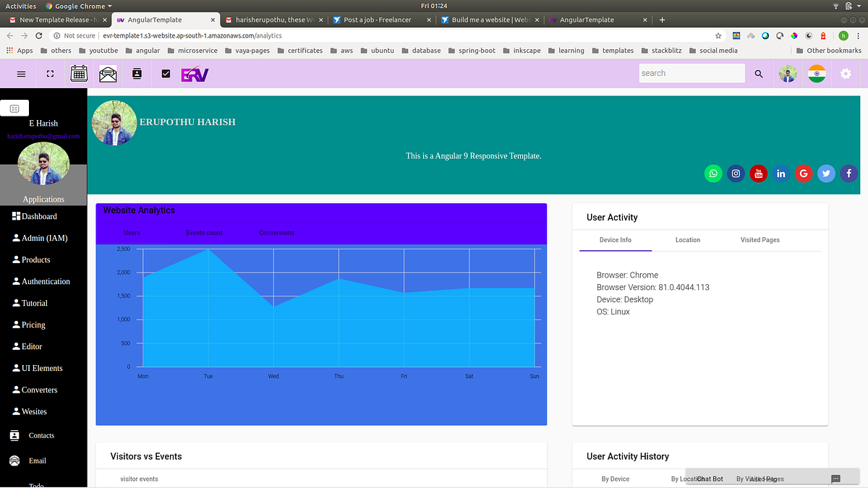This screenshot has height=488, width=868.
Task: Open the settings gear in the header
Action: pos(846,73)
